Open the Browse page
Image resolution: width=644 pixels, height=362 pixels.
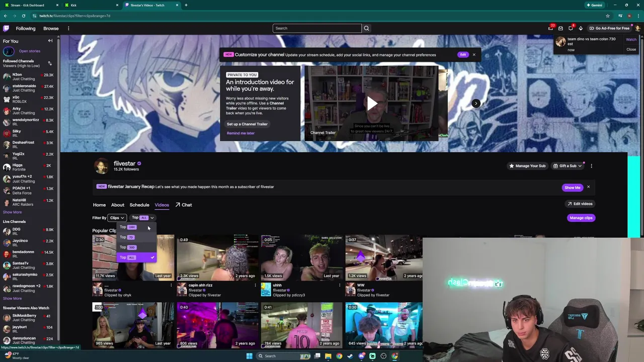tap(51, 28)
